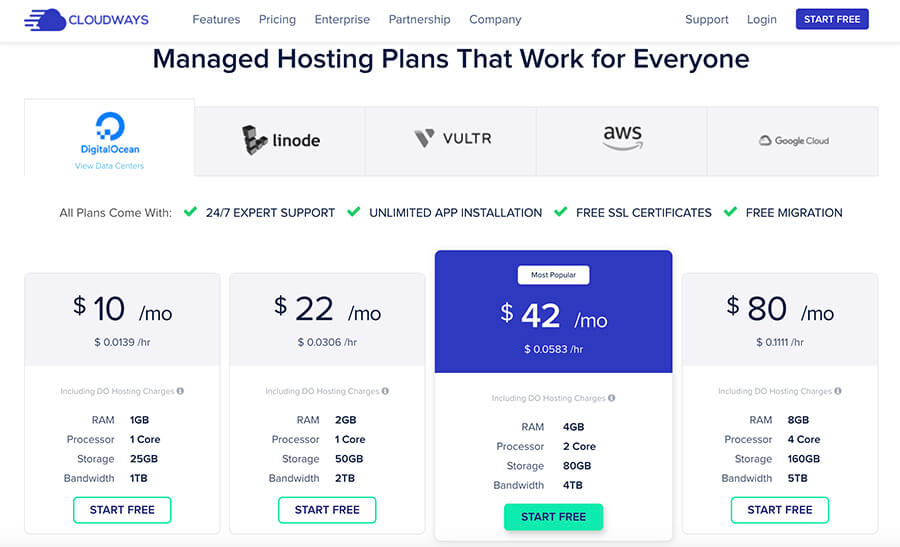This screenshot has height=547, width=900.
Task: Click the $ 0.1111 /hr rate
Action: pos(779,342)
